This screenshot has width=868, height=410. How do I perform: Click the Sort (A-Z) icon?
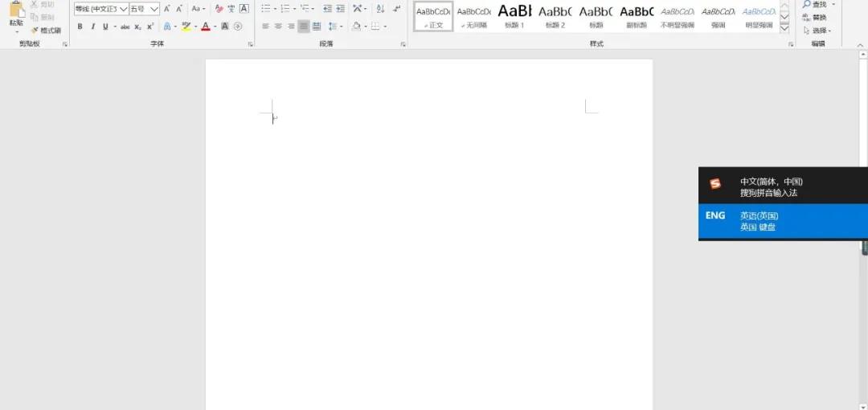(x=380, y=9)
